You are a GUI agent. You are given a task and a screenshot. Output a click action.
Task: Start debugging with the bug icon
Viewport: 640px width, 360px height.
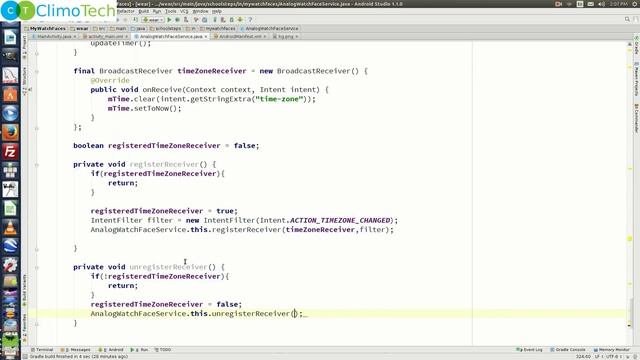click(x=178, y=20)
